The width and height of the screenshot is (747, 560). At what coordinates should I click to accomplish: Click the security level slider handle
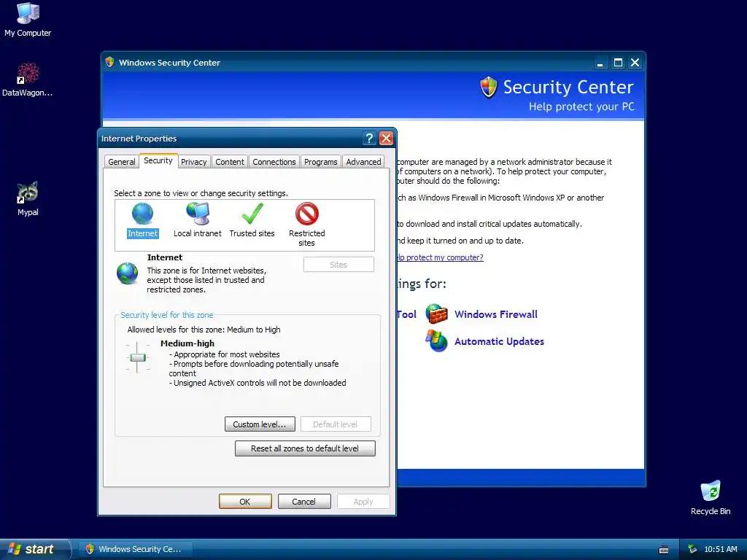coord(138,357)
